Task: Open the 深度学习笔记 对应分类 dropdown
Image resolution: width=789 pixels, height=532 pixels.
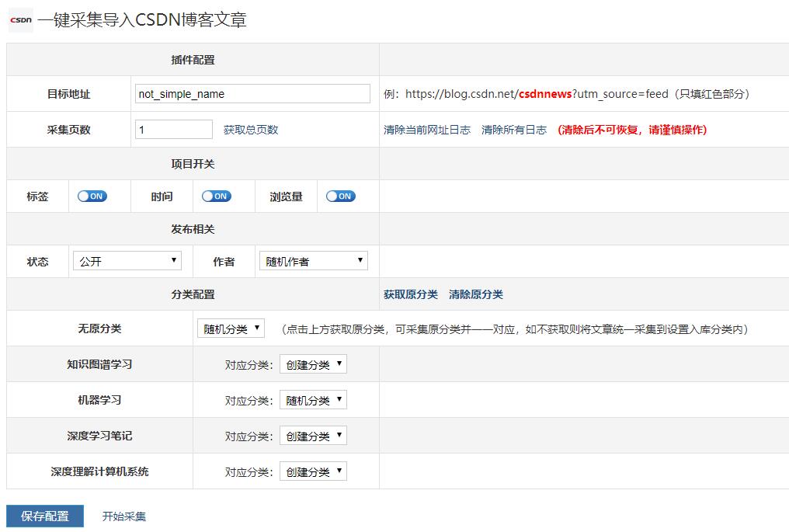Action: pyautogui.click(x=314, y=436)
